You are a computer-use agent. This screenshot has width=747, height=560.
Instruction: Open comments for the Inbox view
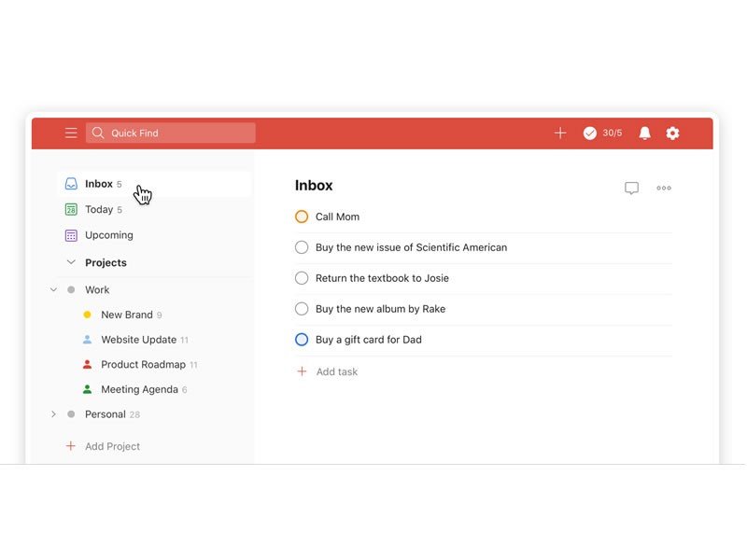coord(631,188)
